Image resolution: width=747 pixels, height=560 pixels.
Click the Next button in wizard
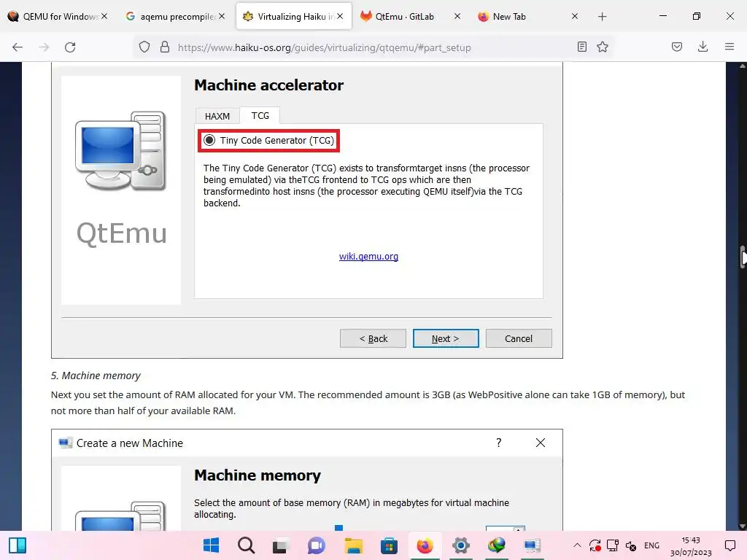pos(446,338)
